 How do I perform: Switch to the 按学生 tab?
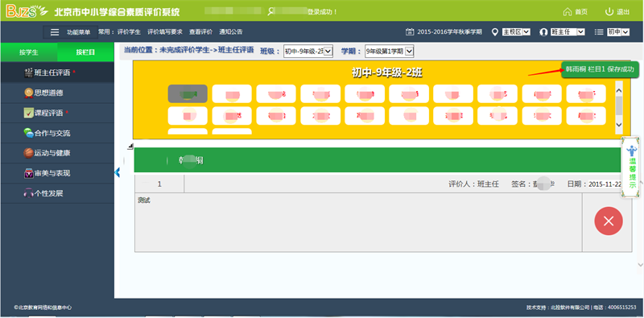(29, 52)
